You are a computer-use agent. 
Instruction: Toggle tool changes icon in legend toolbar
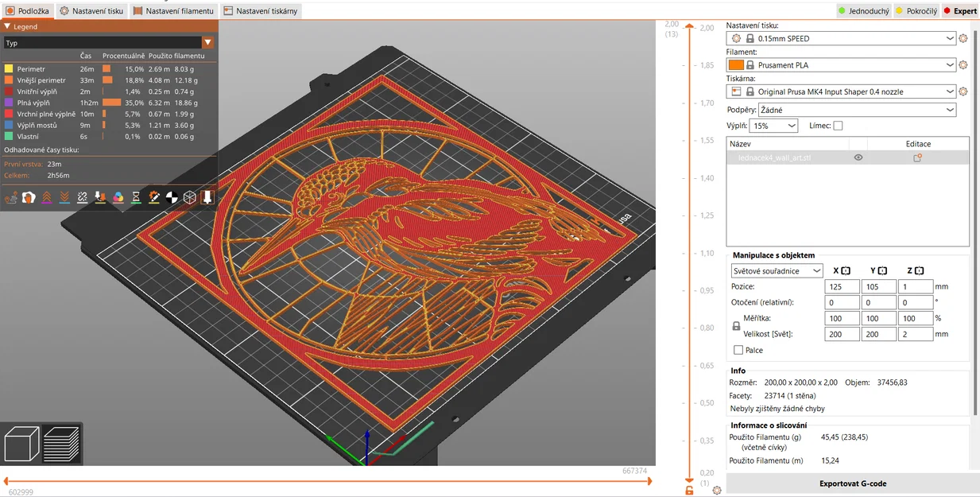pos(100,196)
